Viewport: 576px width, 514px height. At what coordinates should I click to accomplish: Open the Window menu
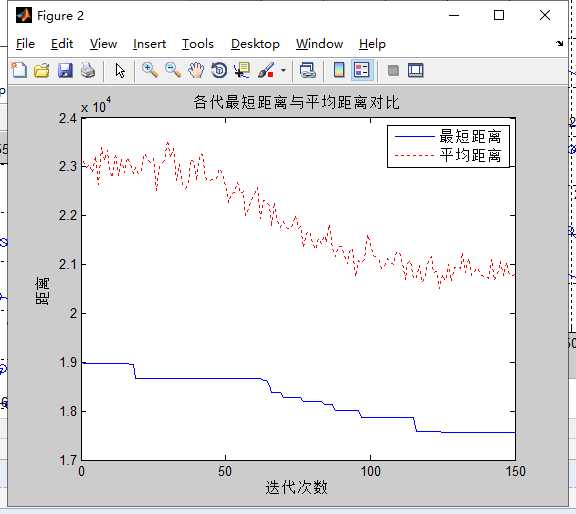point(319,44)
